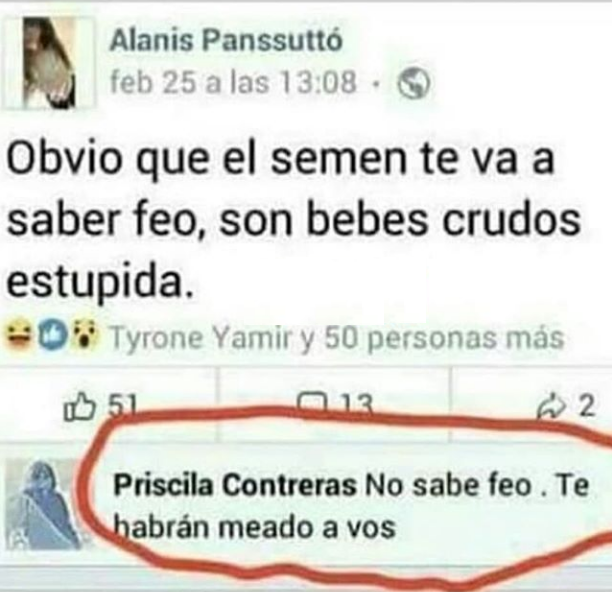The height and width of the screenshot is (592, 612).
Task: Click the public globe privacy icon
Action: point(414,83)
